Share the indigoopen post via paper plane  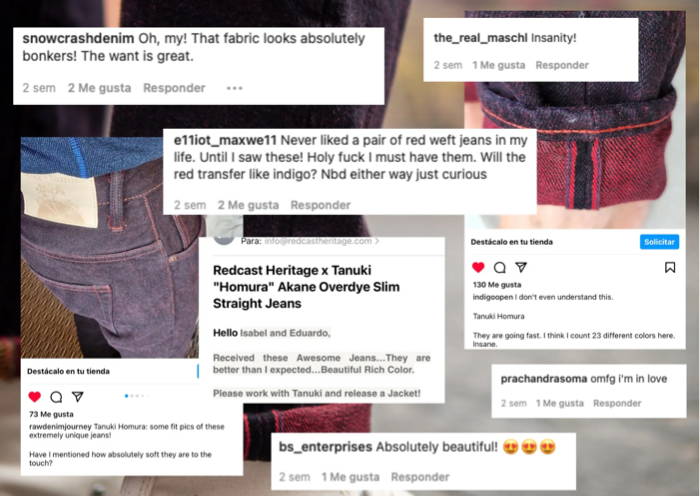521,267
